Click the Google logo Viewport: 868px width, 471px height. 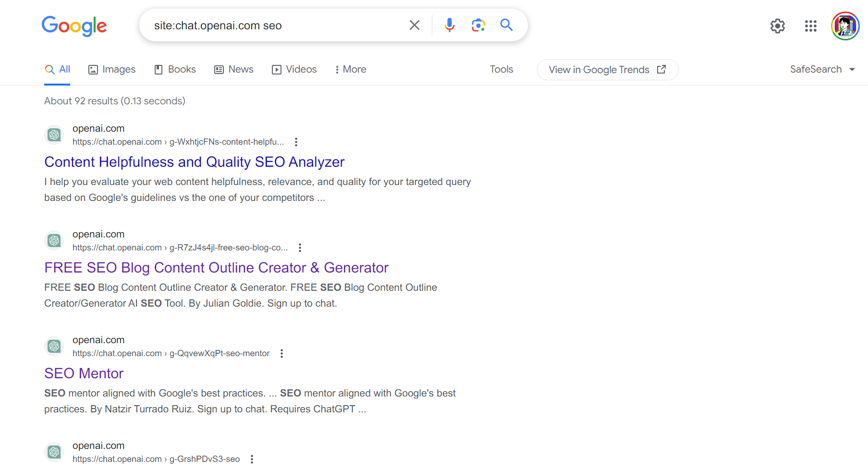74,26
